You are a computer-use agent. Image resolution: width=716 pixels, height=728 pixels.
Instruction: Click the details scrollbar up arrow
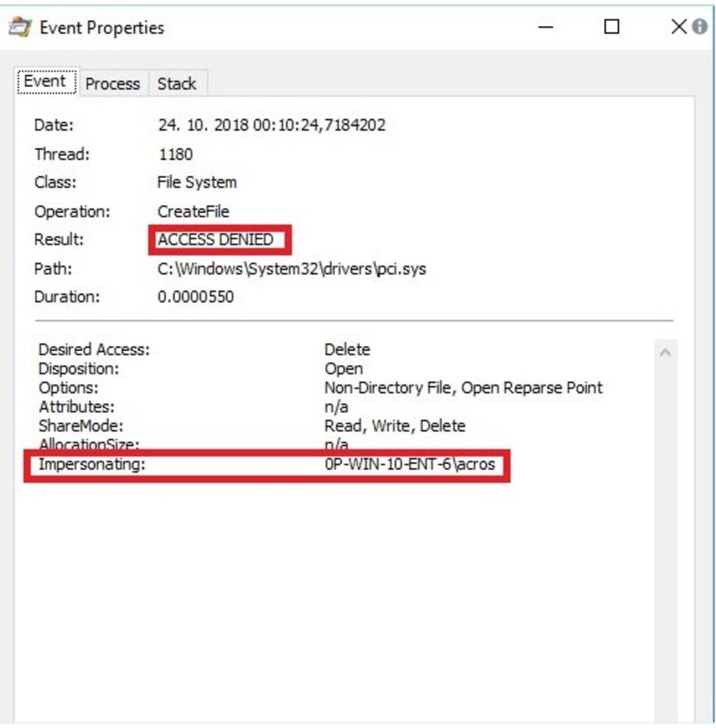coord(666,353)
